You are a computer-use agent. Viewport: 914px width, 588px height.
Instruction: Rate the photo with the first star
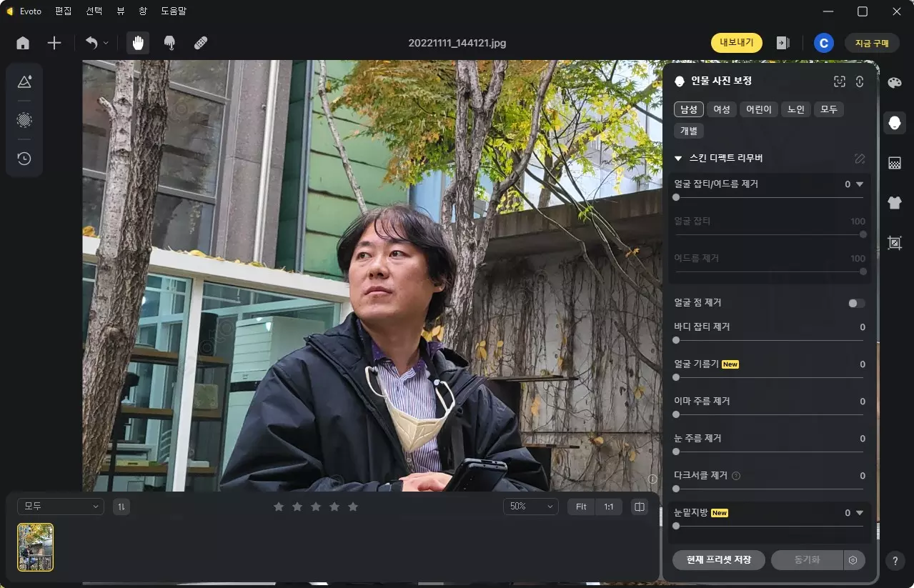click(x=279, y=507)
